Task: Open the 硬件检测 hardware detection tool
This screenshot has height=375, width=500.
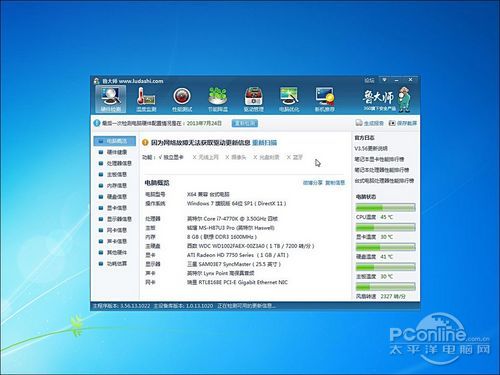Action: coord(111,99)
